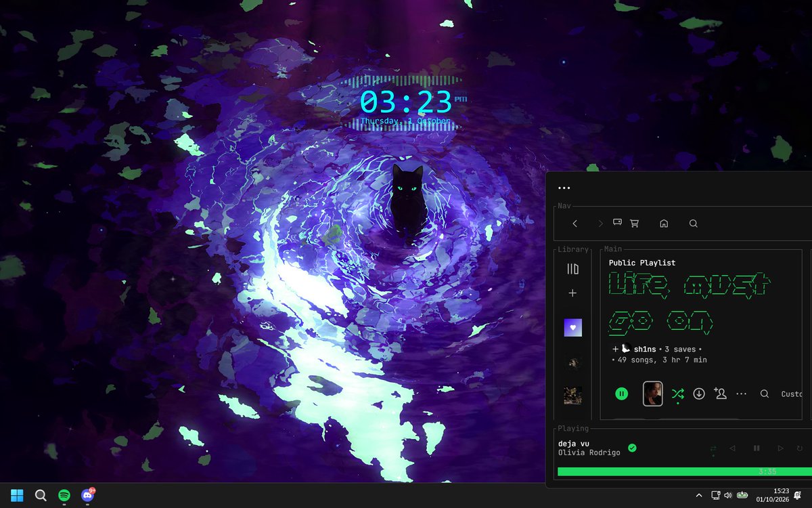Expand Your Library sidebar
Viewport: 812px width, 508px height.
click(573, 269)
